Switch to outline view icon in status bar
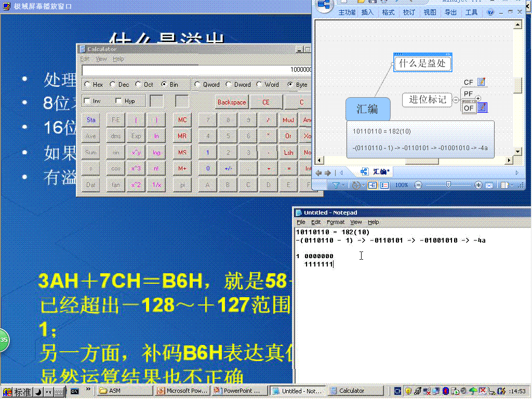 (384, 185)
